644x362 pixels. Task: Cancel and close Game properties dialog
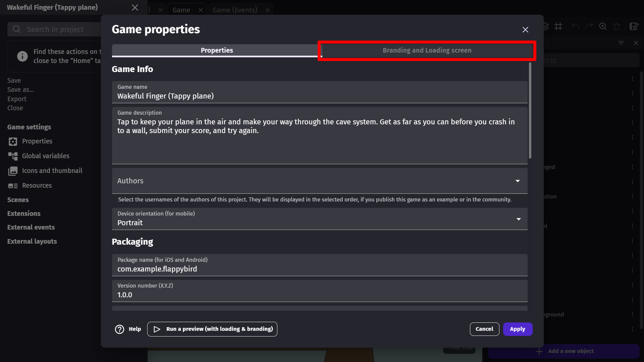485,328
